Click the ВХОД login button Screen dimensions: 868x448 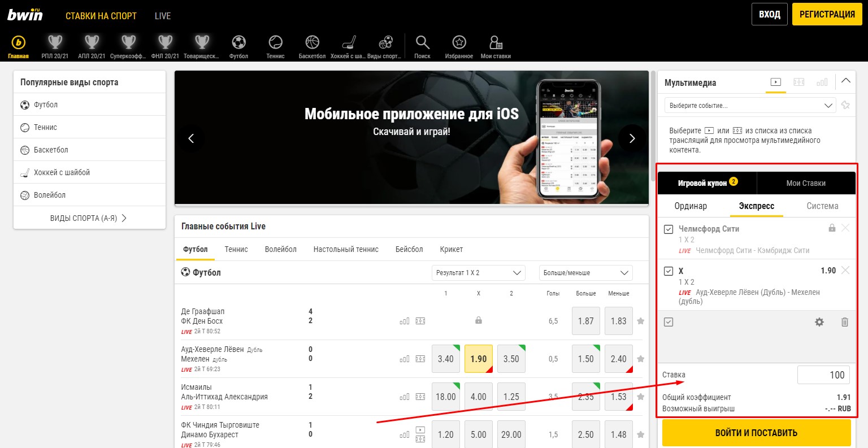click(x=770, y=14)
